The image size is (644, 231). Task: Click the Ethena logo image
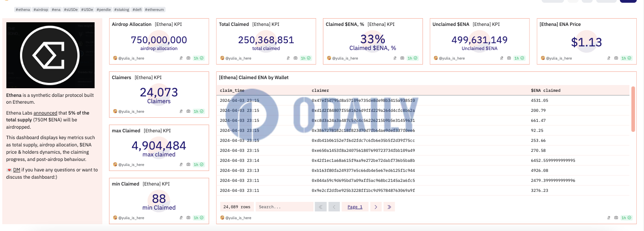point(50,55)
